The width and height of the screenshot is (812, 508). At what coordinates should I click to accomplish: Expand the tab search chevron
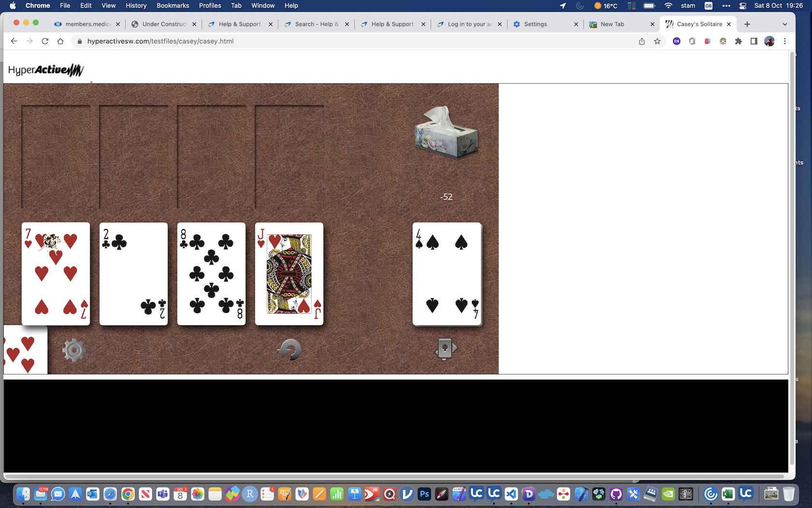click(784, 24)
